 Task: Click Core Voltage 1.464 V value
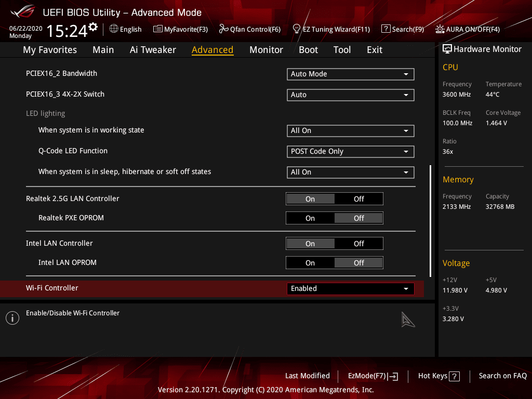click(496, 123)
